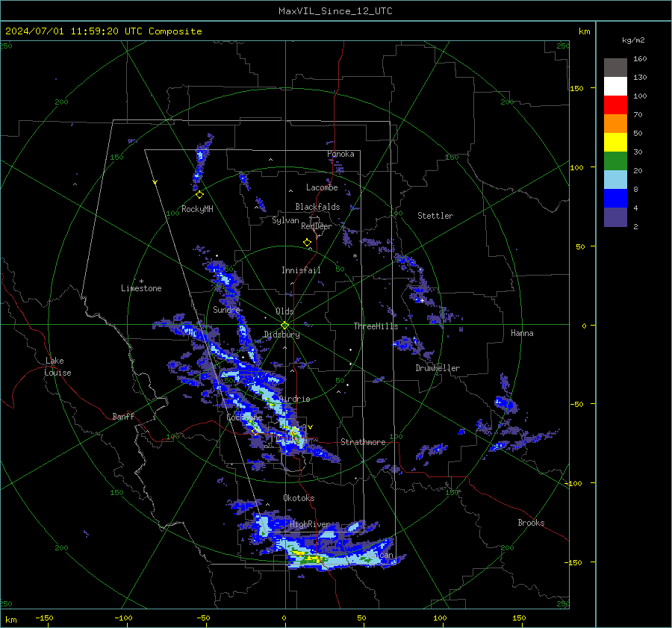Click the Hanna town label
The height and width of the screenshot is (628, 672).
(x=522, y=333)
